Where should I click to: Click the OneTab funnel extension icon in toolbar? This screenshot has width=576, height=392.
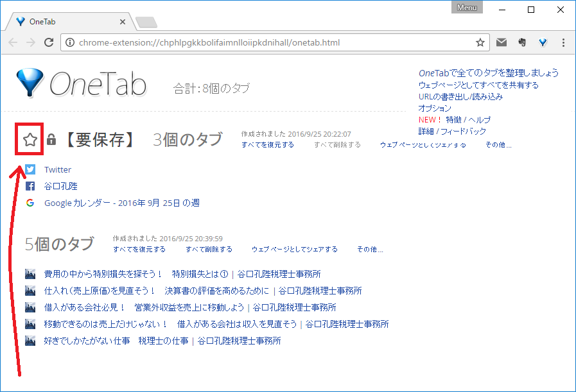coord(543,43)
